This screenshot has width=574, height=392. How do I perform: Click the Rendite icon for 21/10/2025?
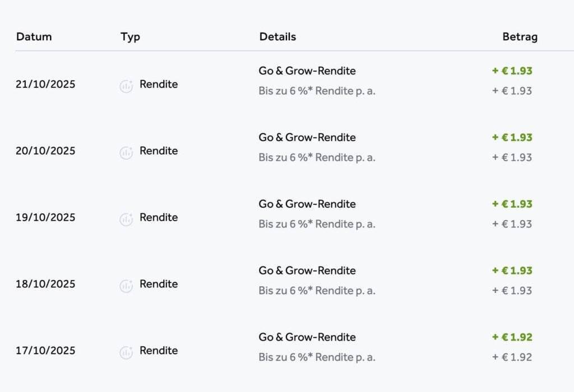coord(126,86)
